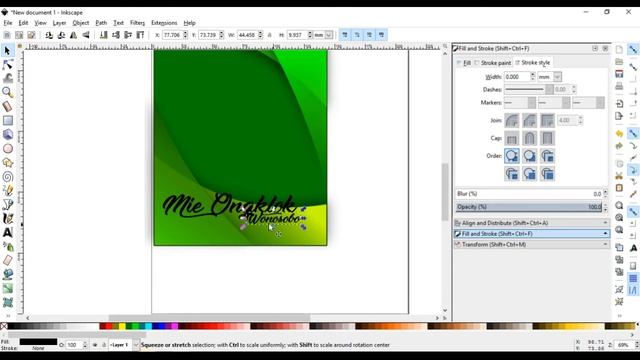The width and height of the screenshot is (640, 360).
Task: Select the Eraser tool
Action: click(x=7, y=260)
